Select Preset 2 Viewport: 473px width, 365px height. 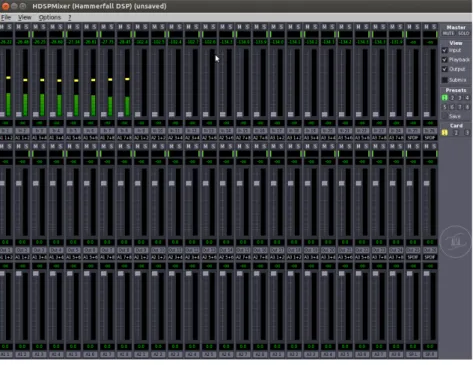[452, 98]
